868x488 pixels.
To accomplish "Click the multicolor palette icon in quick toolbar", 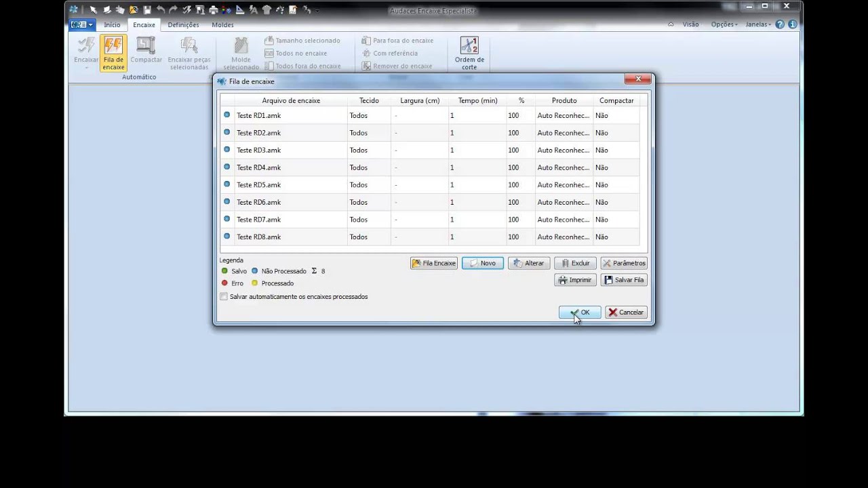I will [x=226, y=9].
